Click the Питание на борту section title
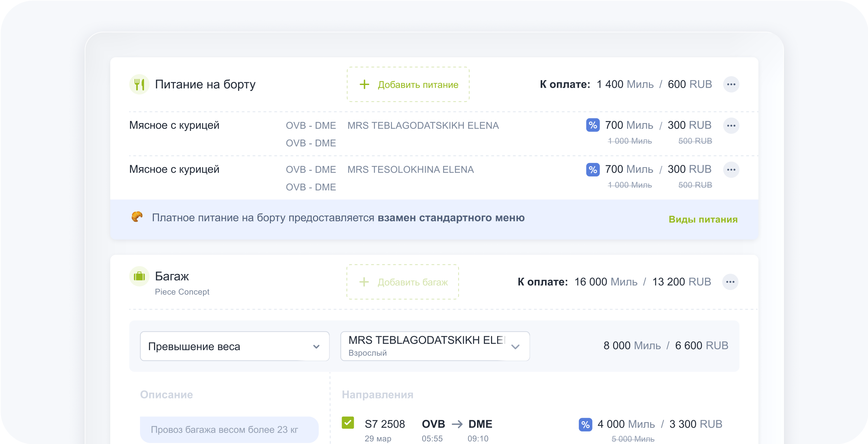Viewport: 868px width, 444px height. coord(205,84)
